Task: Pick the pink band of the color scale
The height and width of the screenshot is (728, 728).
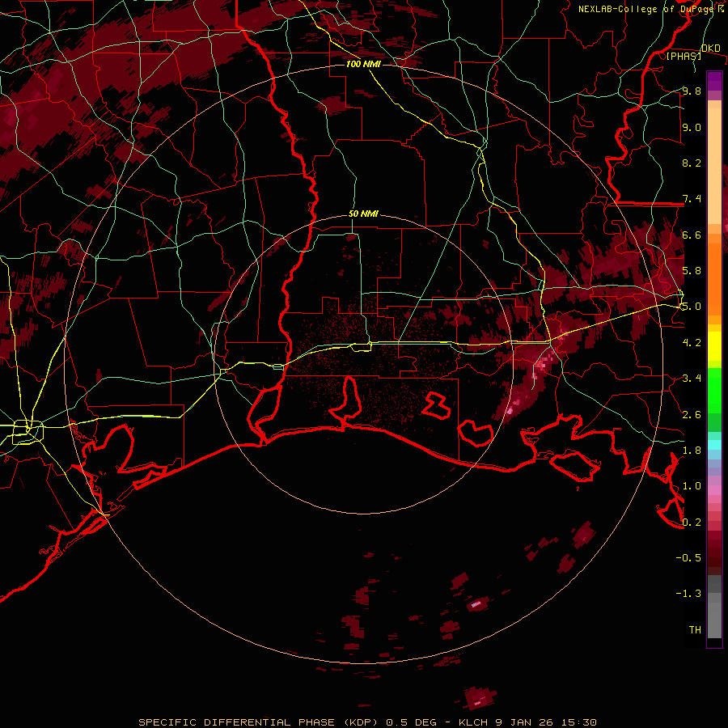Action: coord(714,490)
